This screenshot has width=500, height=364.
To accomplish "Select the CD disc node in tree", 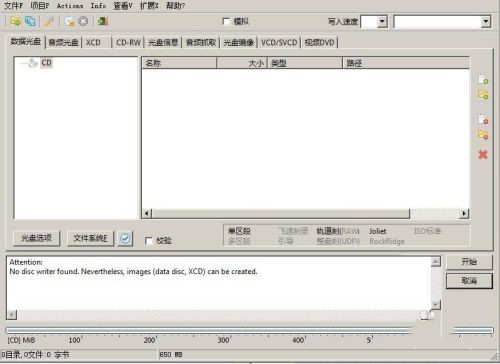I will click(46, 63).
